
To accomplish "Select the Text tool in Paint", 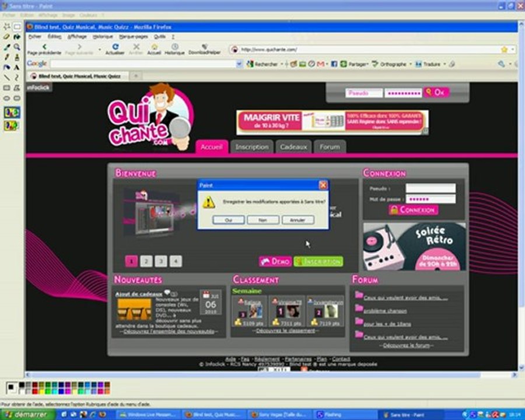I will pos(17,67).
